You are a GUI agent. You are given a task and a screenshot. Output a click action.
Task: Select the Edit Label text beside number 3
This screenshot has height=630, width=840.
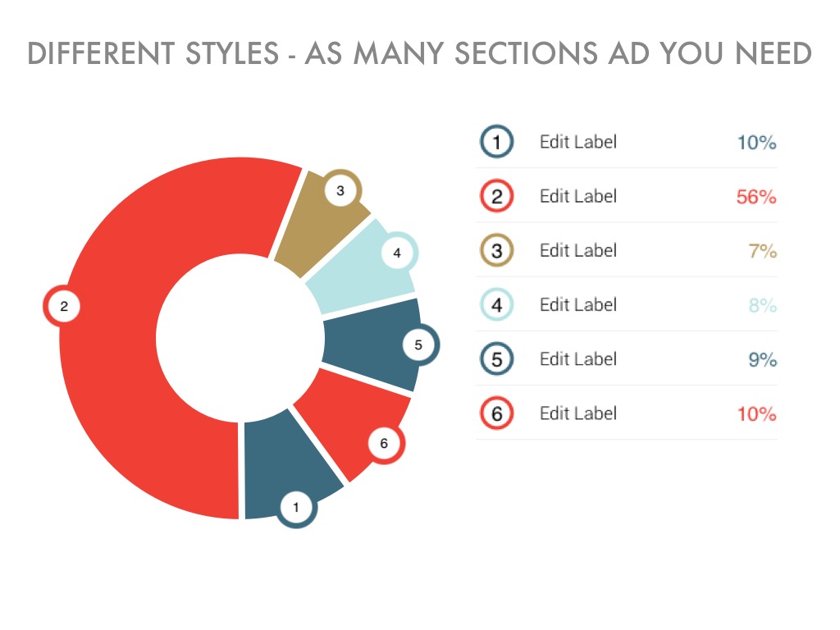coord(577,250)
